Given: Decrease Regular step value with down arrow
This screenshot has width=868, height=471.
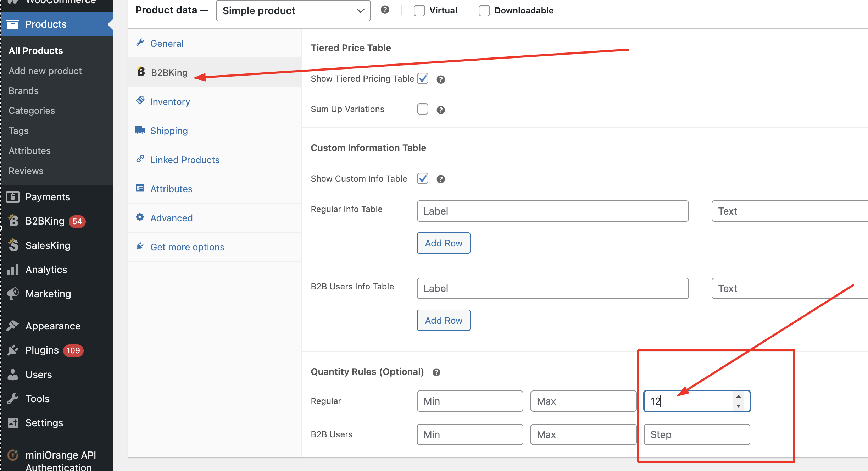Looking at the screenshot, I should (739, 406).
